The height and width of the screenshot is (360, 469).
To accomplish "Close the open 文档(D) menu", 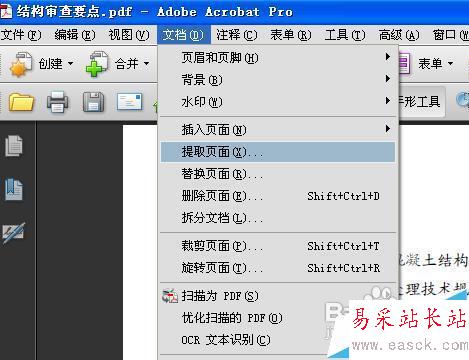I will coord(184,35).
